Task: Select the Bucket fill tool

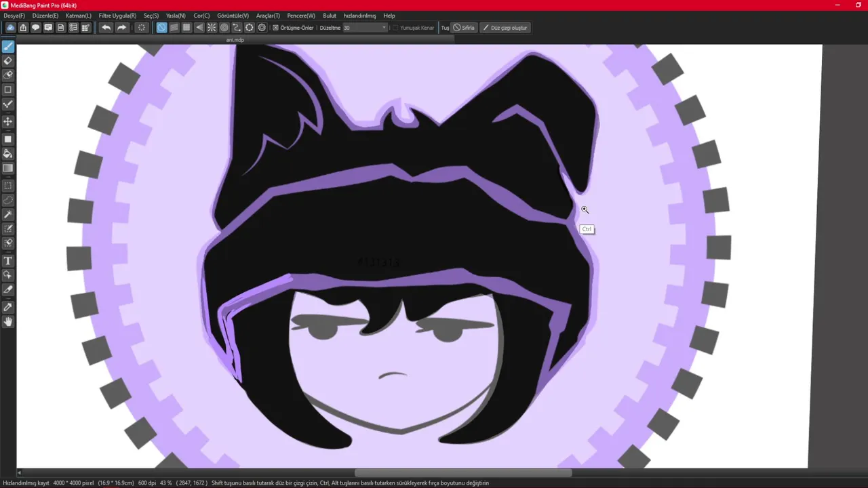Action: pos(8,154)
